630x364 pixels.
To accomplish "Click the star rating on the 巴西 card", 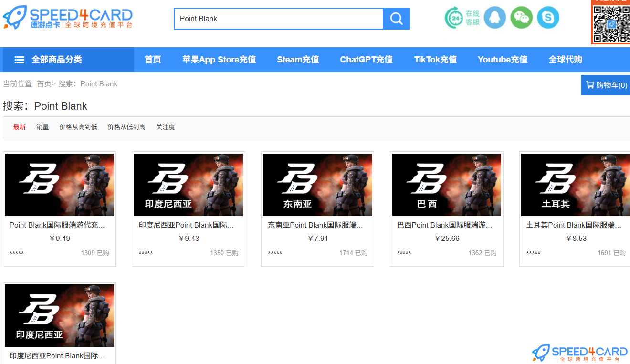I will (404, 253).
